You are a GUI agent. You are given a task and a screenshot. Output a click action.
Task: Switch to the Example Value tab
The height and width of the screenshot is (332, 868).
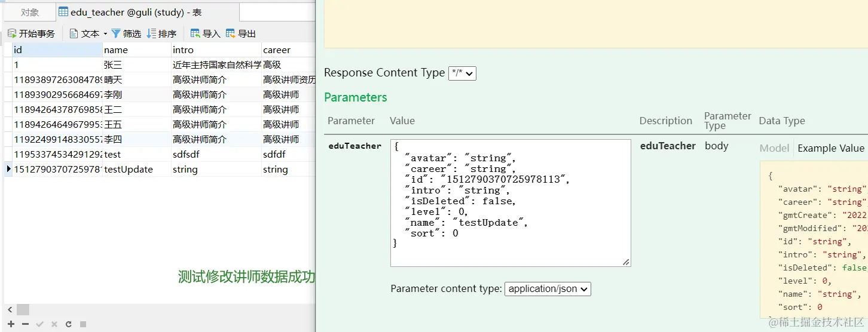pyautogui.click(x=831, y=148)
